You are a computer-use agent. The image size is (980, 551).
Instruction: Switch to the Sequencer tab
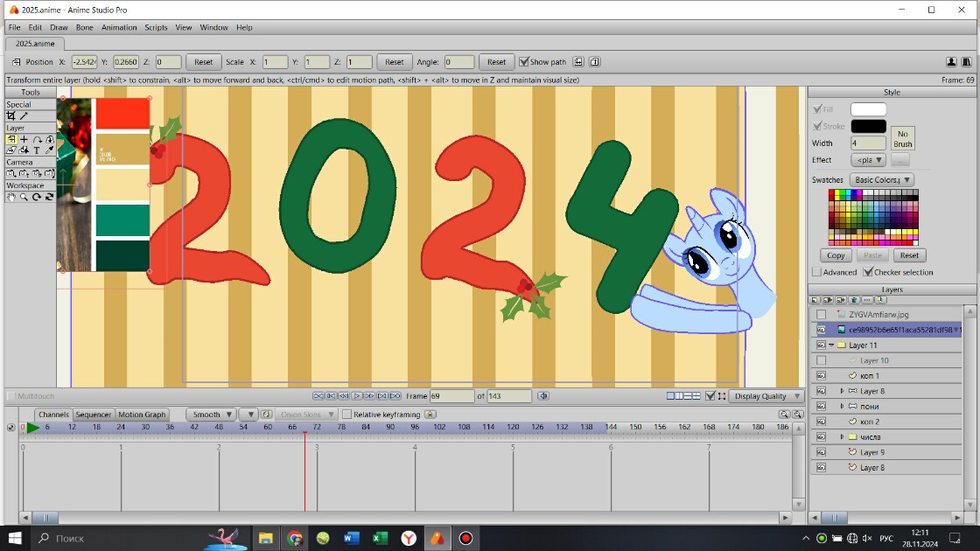coord(93,415)
